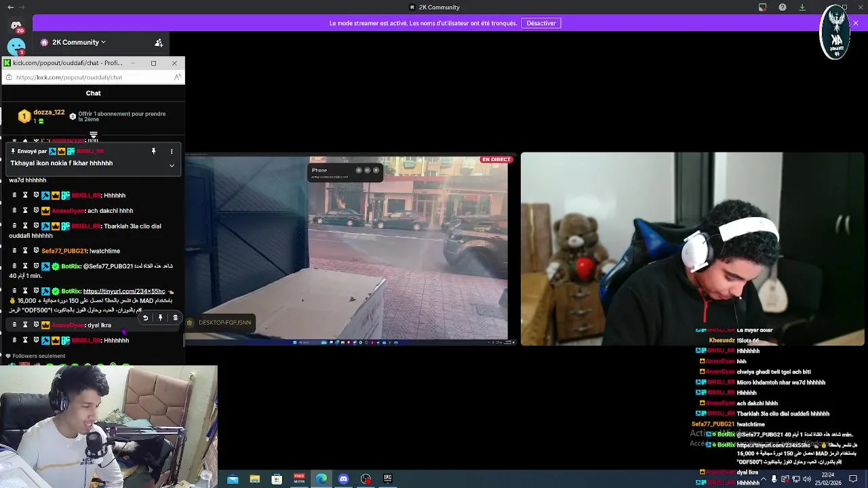The height and width of the screenshot is (488, 868).
Task: Go back with Discord's back arrow
Action: [x=10, y=7]
